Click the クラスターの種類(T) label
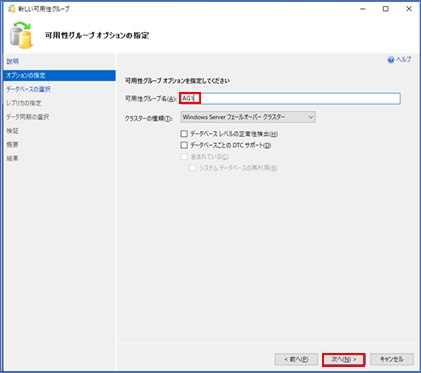This screenshot has width=421, height=373. point(149,118)
